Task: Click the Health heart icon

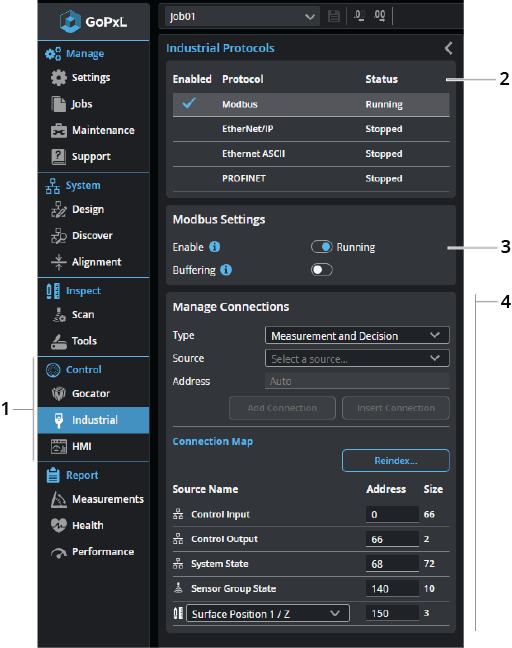Action: [x=58, y=525]
